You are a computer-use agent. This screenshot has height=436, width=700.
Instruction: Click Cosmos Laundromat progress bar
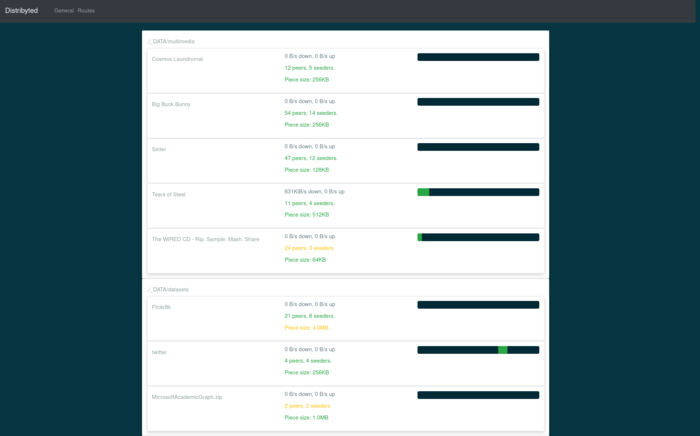click(x=478, y=57)
